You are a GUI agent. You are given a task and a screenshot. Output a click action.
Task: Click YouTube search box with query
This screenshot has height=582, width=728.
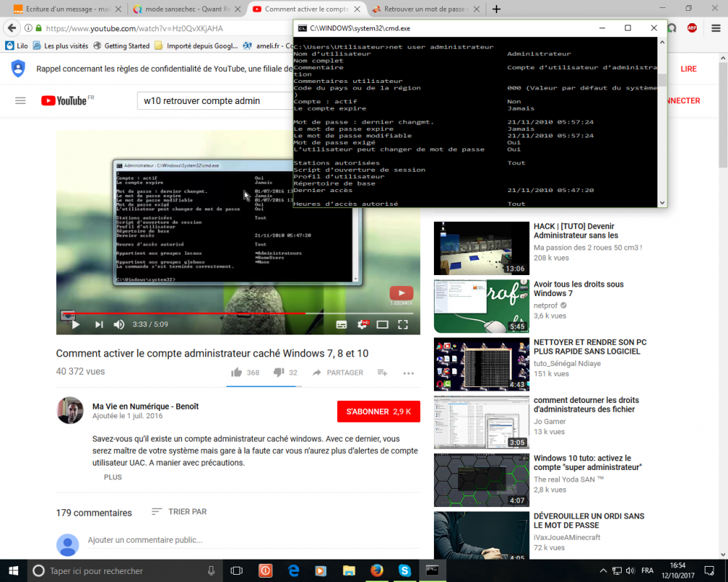(x=215, y=100)
